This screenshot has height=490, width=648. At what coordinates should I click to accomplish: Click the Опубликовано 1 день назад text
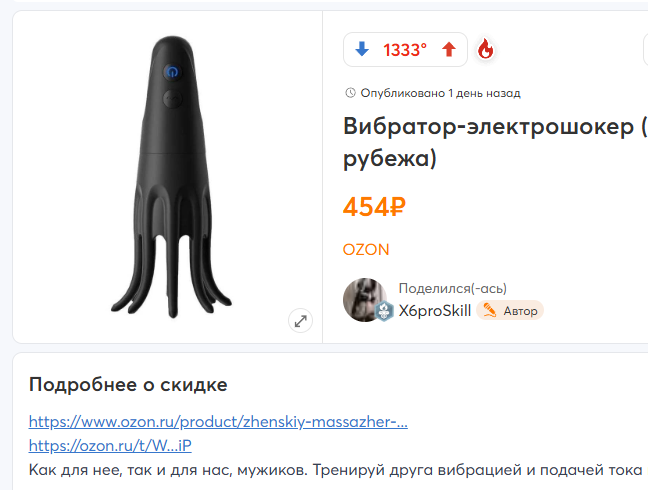pos(440,93)
